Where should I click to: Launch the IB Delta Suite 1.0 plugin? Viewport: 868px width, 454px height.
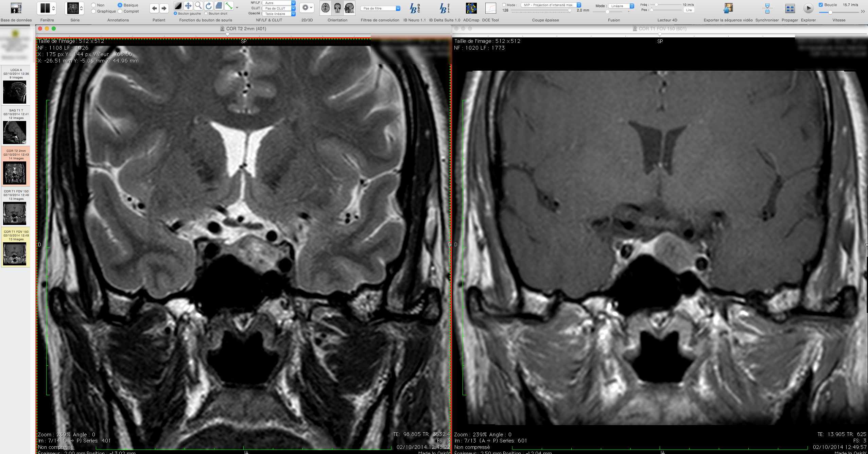pyautogui.click(x=444, y=8)
